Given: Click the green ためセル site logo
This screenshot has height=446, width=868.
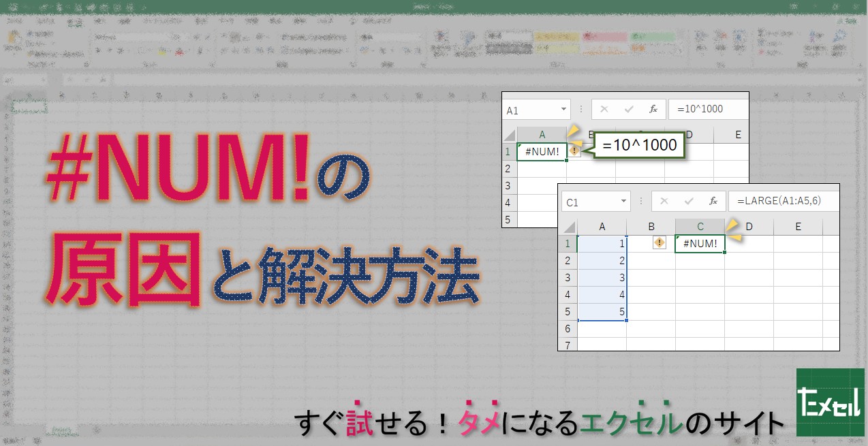Looking at the screenshot, I should click(x=830, y=402).
